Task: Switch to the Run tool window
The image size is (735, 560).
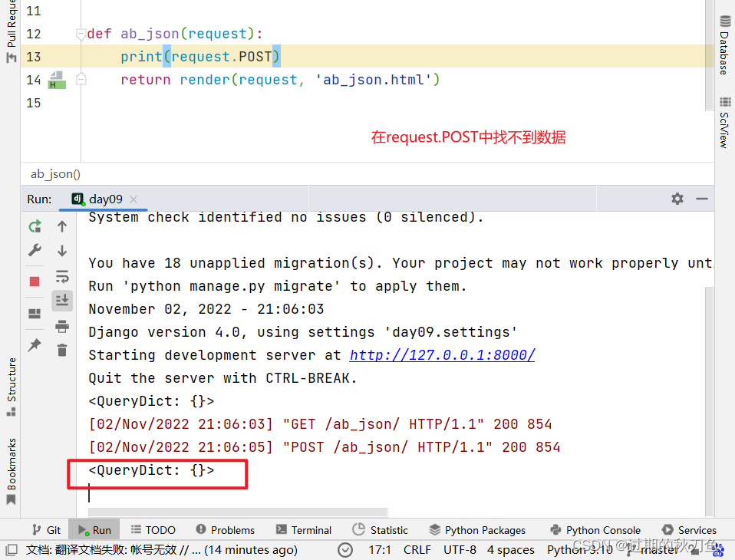Action: [94, 530]
